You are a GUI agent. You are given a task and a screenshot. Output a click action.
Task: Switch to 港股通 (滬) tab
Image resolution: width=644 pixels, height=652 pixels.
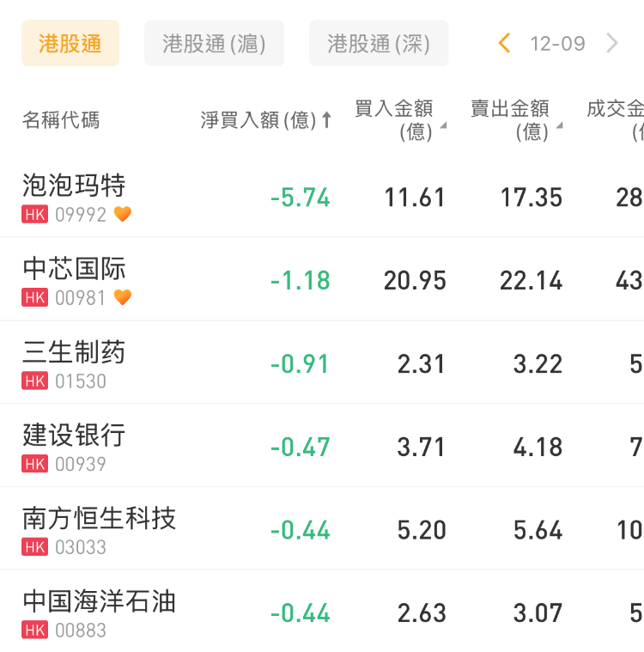(214, 44)
